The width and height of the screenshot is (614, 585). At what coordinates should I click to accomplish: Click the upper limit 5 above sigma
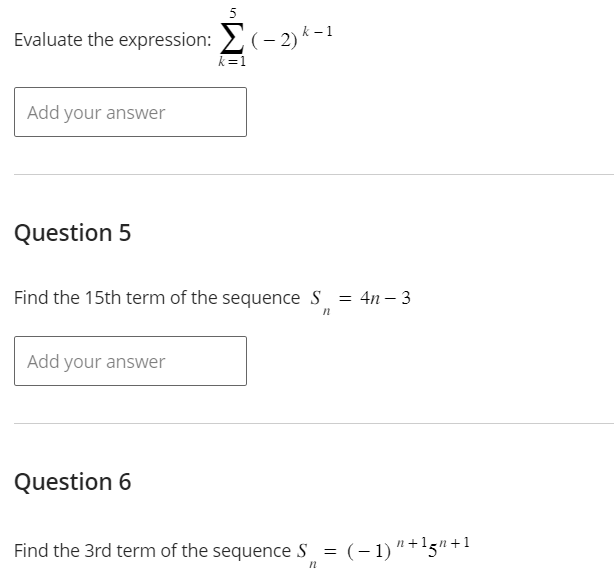click(x=233, y=13)
